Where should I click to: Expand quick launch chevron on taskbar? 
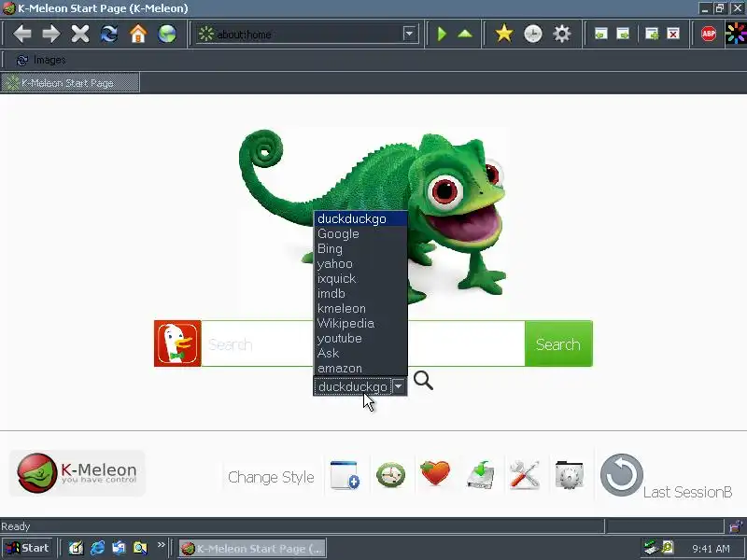point(161,545)
